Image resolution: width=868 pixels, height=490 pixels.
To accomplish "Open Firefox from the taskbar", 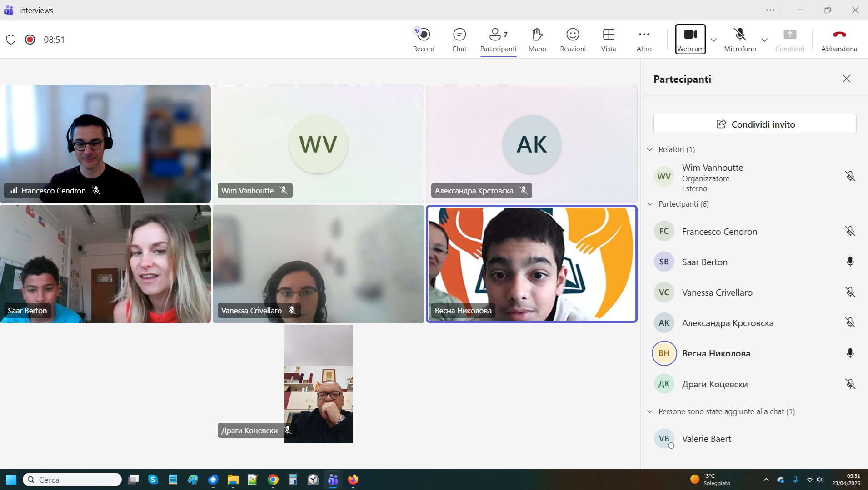I will click(x=353, y=480).
